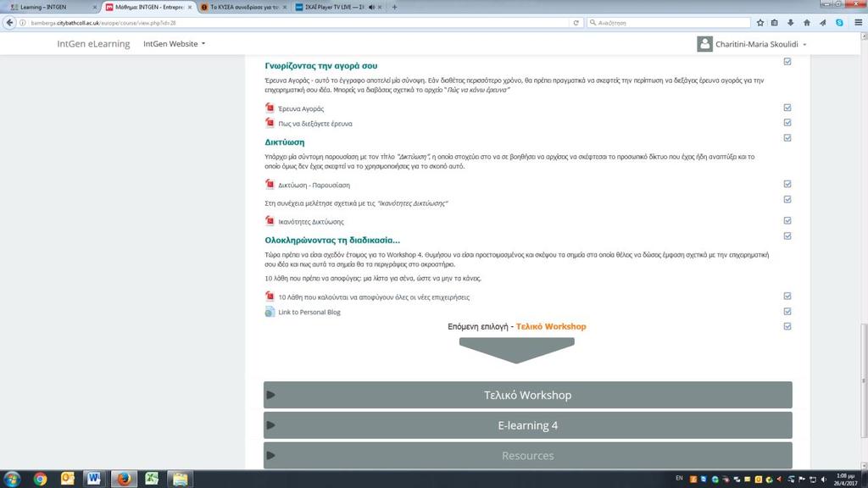Toggle completion checkbox for Ικανότητες Δικτύωσης file
868x488 pixels.
click(x=787, y=220)
